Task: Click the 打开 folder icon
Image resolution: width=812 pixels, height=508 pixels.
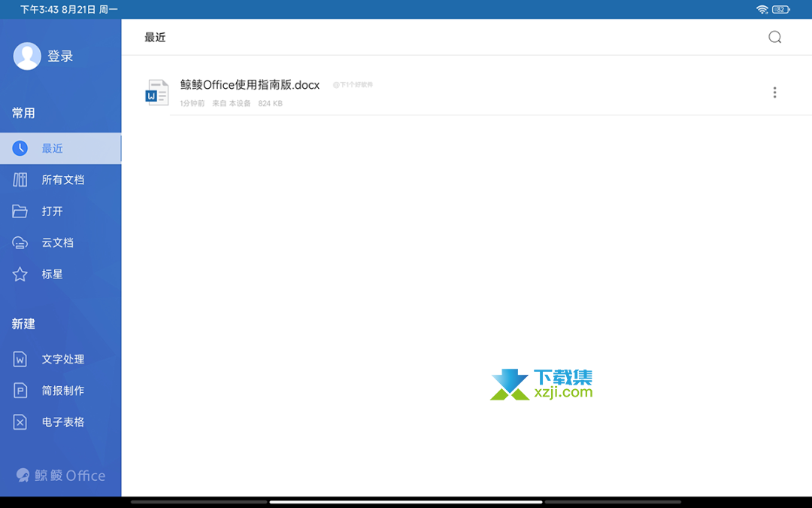Action: (x=20, y=211)
